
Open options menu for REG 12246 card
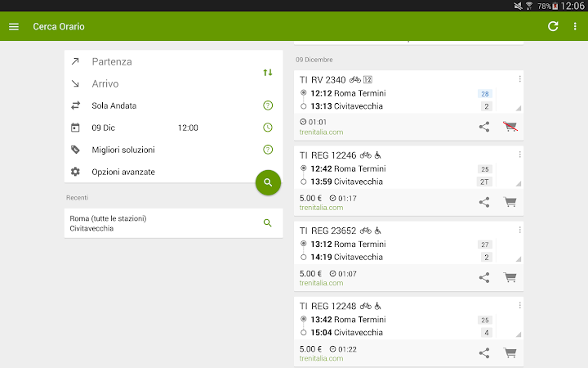519,155
